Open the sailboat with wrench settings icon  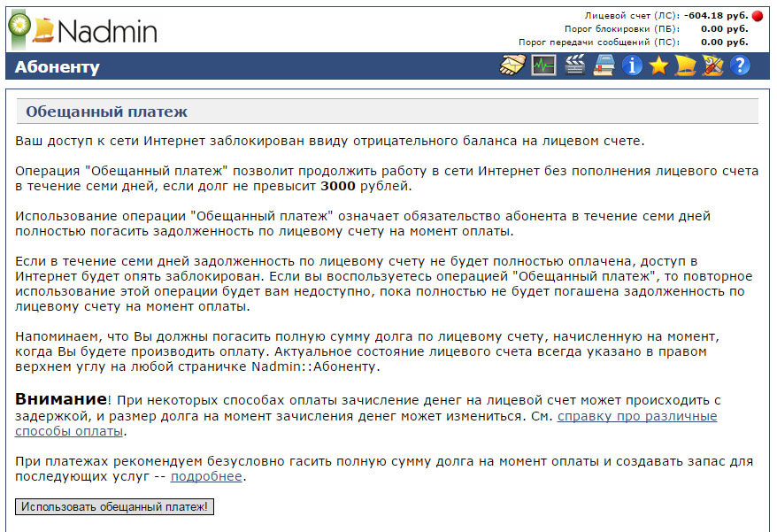coord(712,66)
